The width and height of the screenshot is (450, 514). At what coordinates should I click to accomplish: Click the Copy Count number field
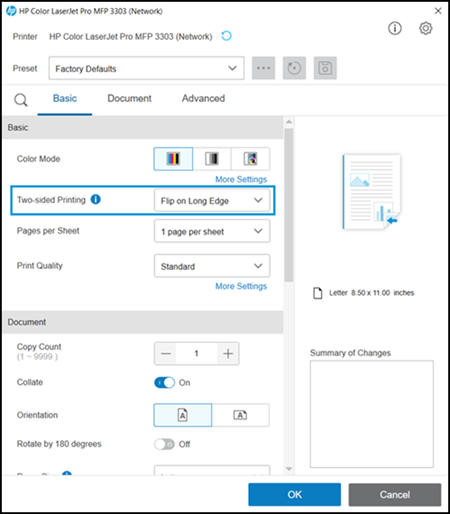pos(197,353)
